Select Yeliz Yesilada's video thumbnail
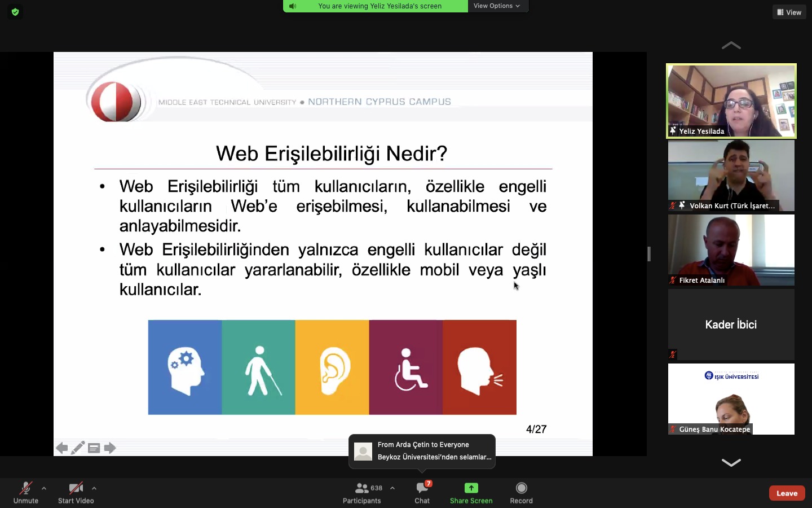 [x=731, y=101]
